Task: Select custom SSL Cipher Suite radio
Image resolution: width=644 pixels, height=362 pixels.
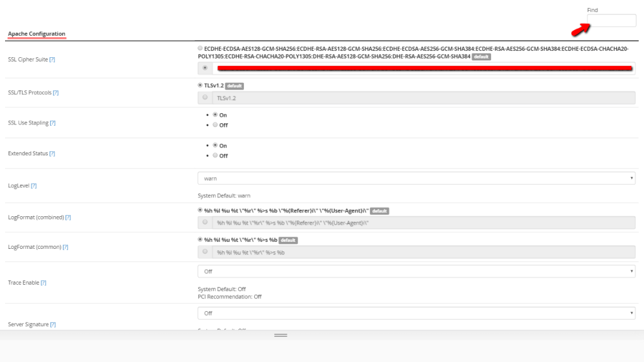Action: coord(205,68)
